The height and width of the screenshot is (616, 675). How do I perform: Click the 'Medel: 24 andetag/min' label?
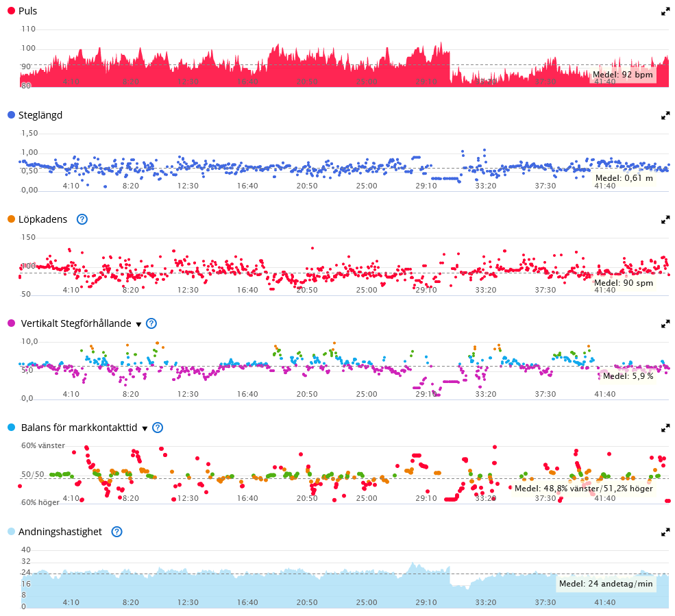(606, 584)
